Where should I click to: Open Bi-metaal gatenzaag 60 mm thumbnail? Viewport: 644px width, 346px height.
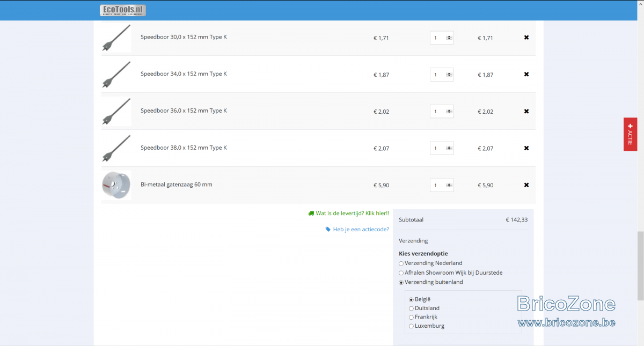[x=116, y=185]
